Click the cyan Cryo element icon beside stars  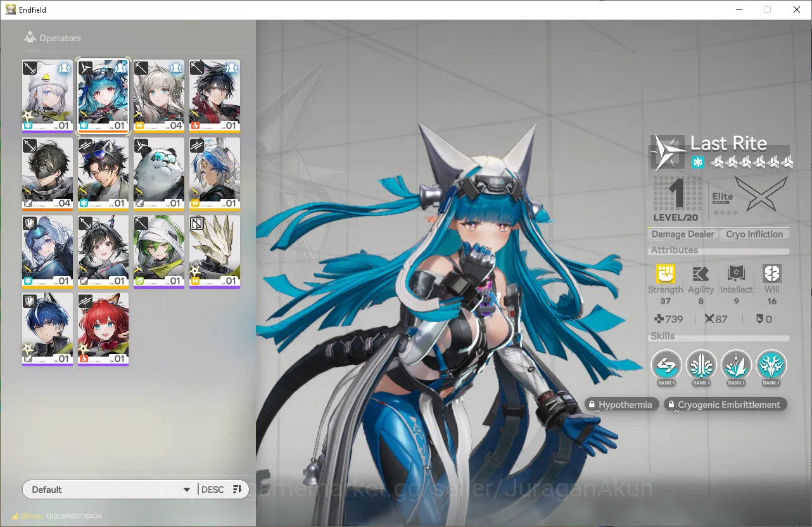click(x=697, y=163)
